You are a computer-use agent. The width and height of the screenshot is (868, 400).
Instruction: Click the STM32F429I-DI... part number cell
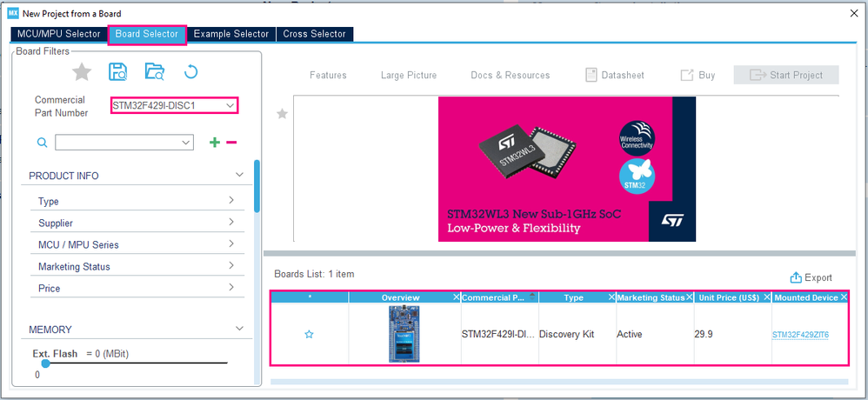[498, 335]
